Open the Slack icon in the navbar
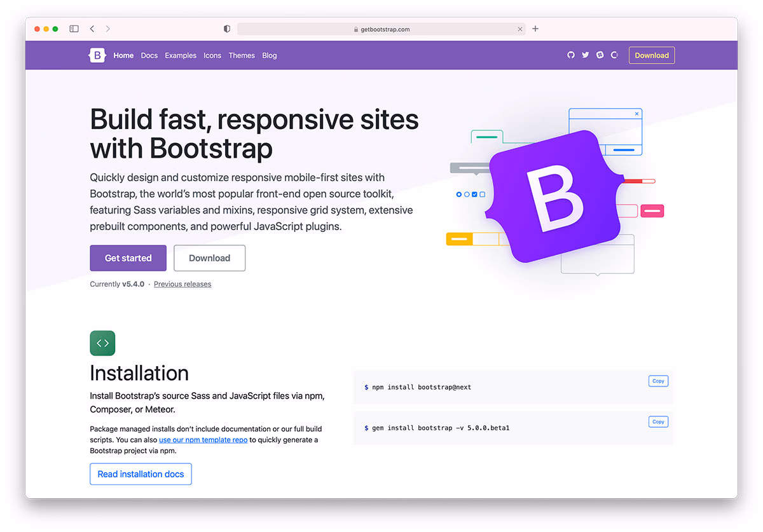Viewport: 763px width, 532px height. [600, 55]
